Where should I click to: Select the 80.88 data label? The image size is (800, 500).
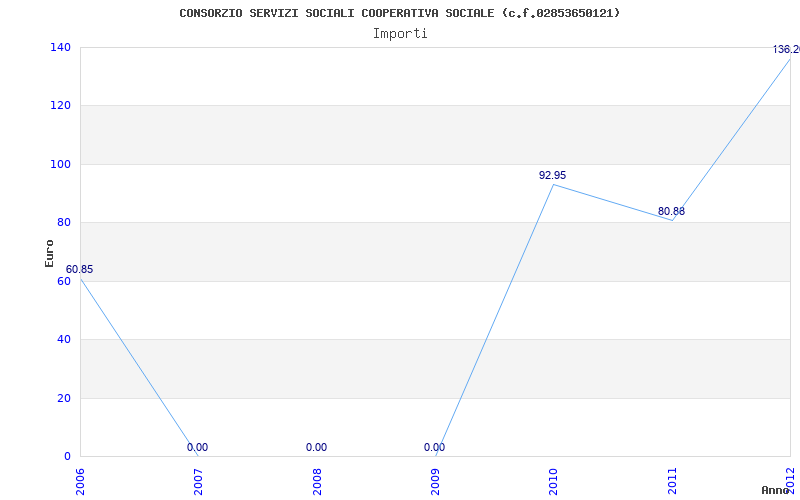pyautogui.click(x=671, y=211)
